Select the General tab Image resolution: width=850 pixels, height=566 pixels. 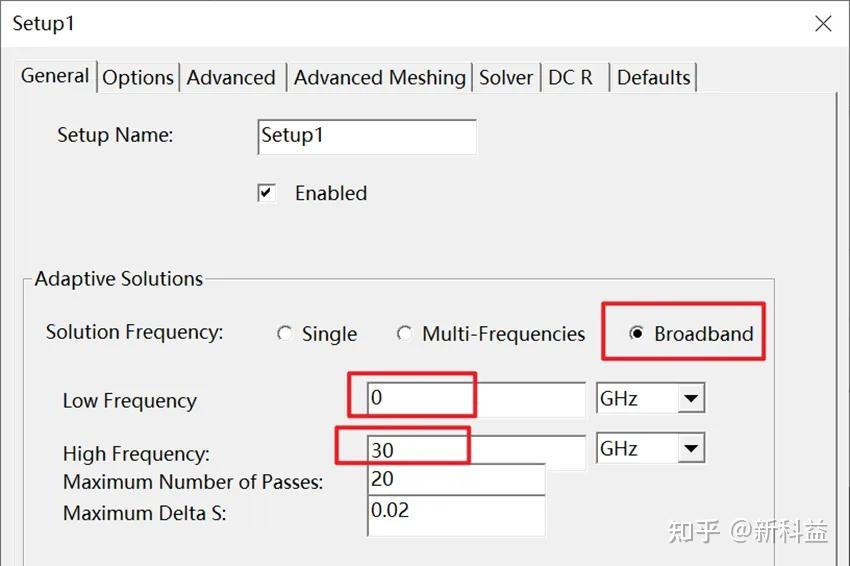tap(55, 76)
